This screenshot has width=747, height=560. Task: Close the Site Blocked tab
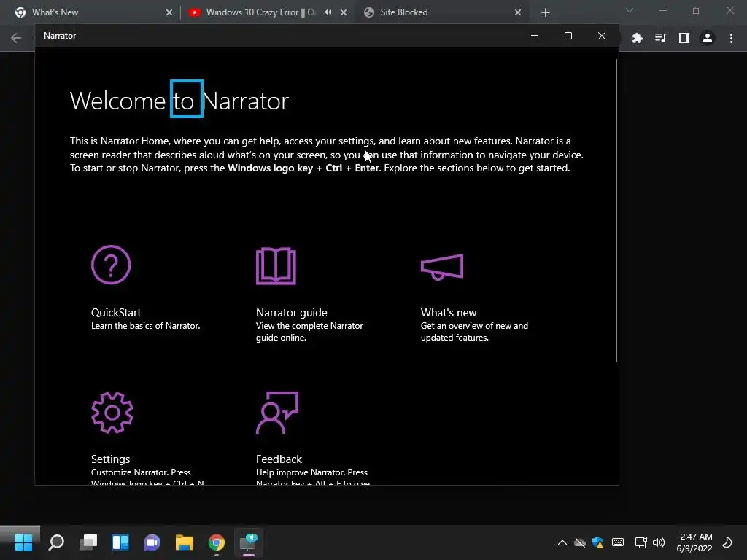pos(518,12)
